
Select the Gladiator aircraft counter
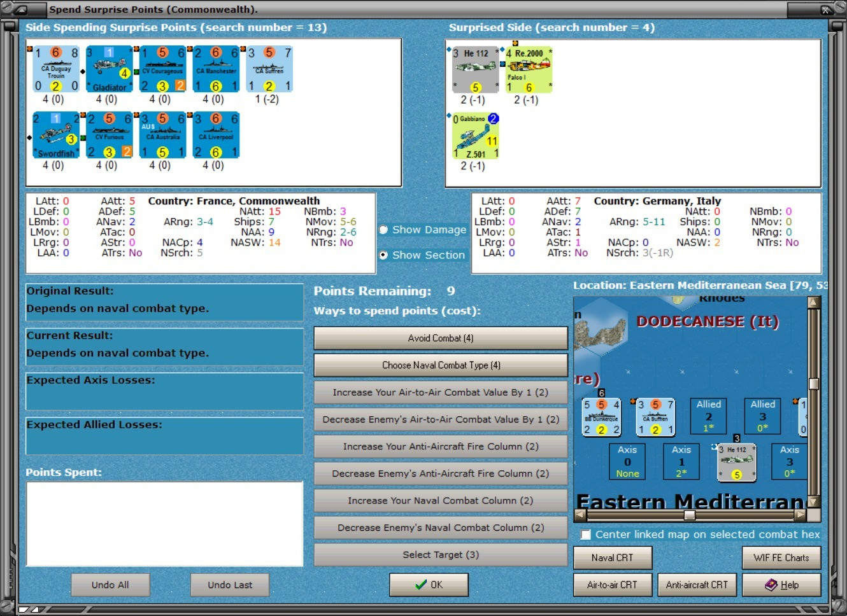pyautogui.click(x=109, y=69)
